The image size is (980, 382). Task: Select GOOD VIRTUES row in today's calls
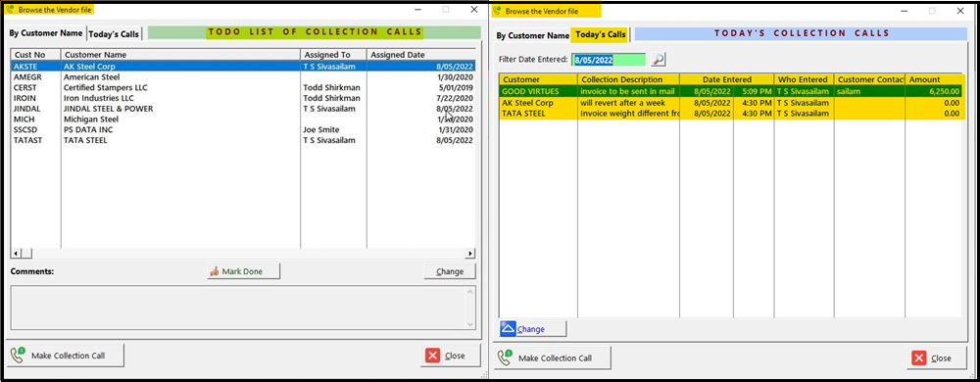730,92
